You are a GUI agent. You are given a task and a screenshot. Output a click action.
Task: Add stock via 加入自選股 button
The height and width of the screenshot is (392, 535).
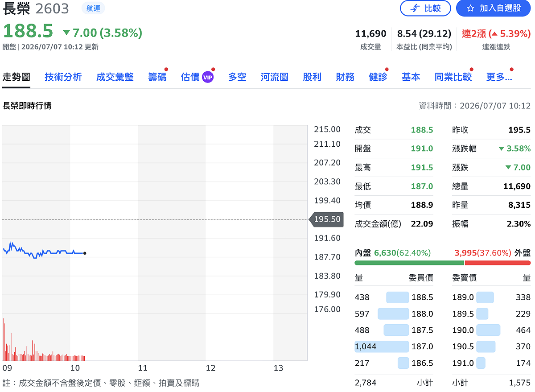(x=494, y=8)
